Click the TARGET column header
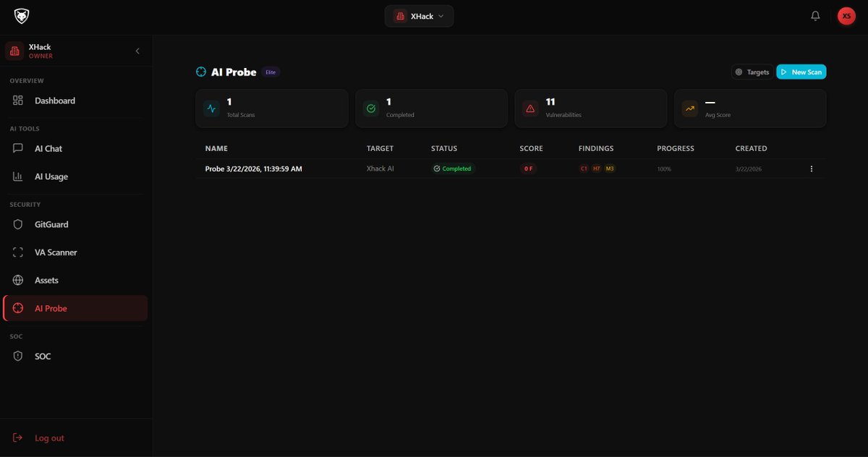Image resolution: width=868 pixels, height=457 pixels. click(x=380, y=148)
